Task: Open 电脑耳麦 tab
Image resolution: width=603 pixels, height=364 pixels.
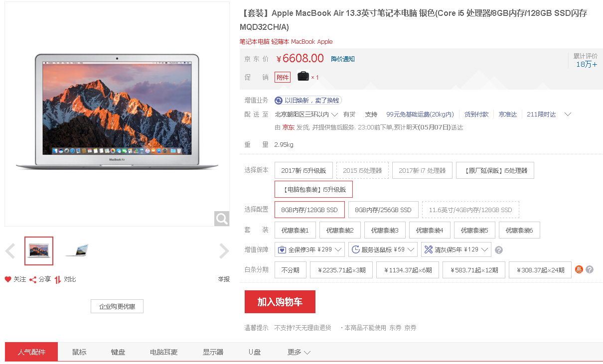Action: point(164,352)
